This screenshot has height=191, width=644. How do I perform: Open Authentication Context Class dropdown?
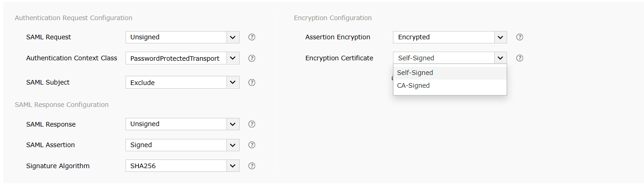pyautogui.click(x=183, y=58)
